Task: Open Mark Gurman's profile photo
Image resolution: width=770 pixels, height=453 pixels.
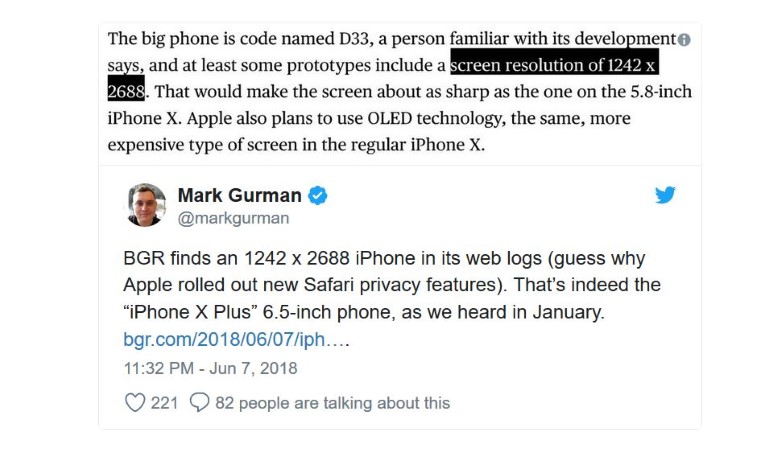Action: pyautogui.click(x=147, y=205)
